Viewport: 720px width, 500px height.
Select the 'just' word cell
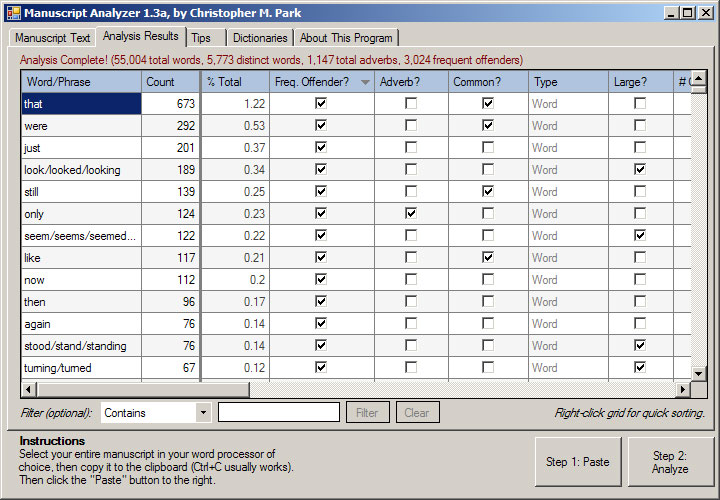point(81,148)
